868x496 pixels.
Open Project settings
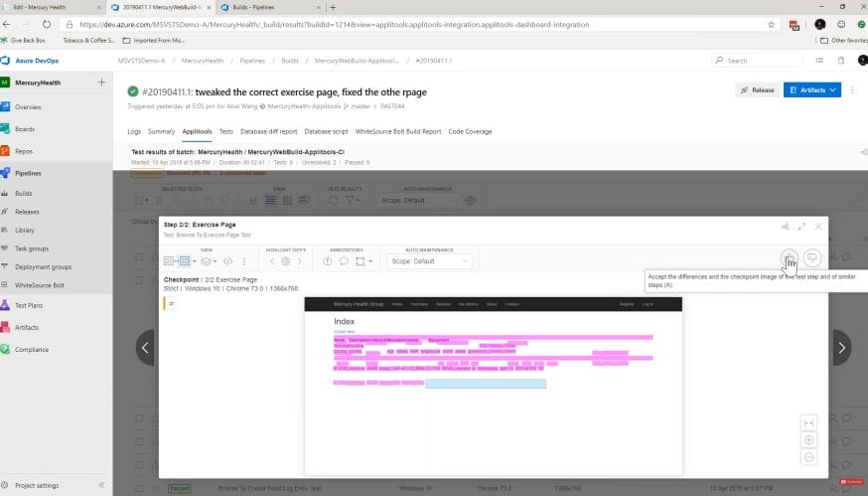pyautogui.click(x=37, y=485)
